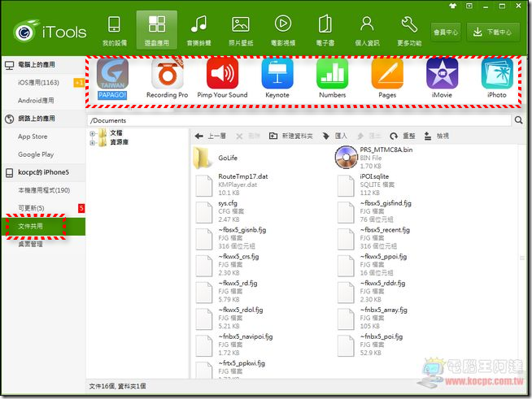532x399 pixels.
Task: Click the iTools logo
Action: (x=50, y=33)
